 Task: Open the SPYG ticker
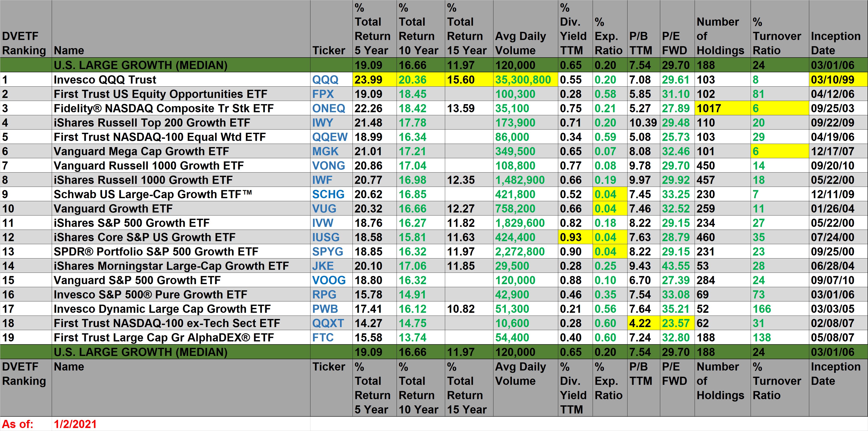[x=328, y=252]
